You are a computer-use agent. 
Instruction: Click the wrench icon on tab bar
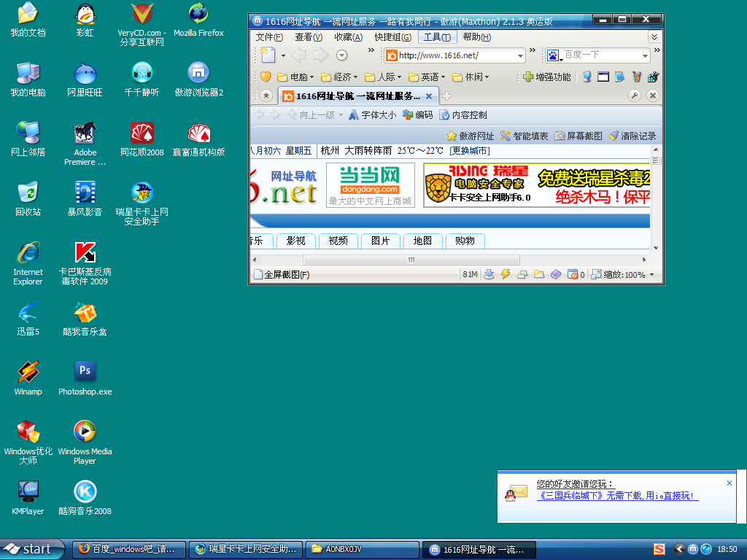point(634,96)
